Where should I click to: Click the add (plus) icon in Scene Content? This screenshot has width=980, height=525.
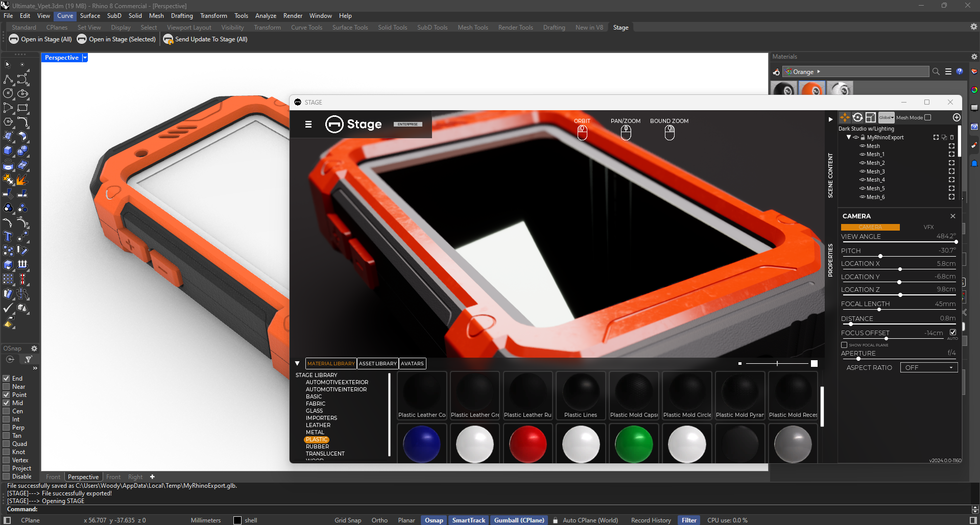(x=957, y=117)
